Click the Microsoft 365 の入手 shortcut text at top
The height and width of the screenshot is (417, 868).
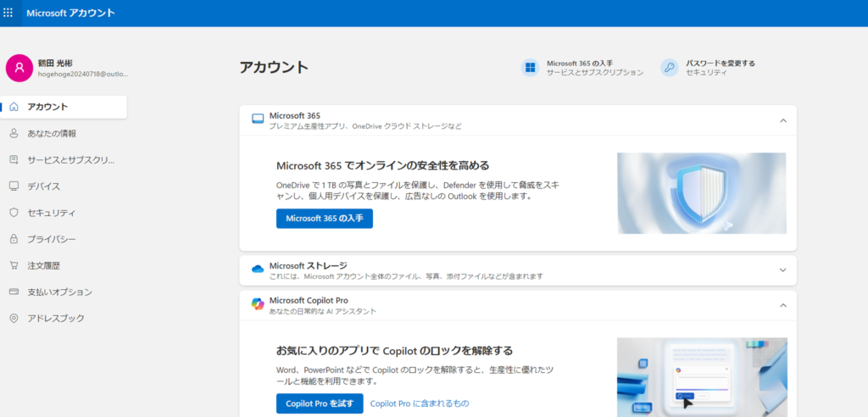(580, 63)
